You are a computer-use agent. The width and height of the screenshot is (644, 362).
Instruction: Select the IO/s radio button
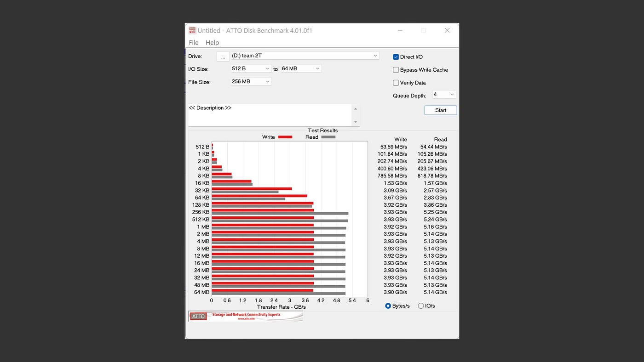point(420,306)
